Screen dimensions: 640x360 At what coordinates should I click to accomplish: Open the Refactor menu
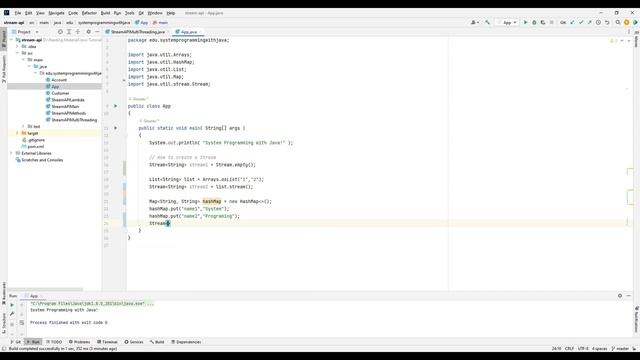point(89,13)
